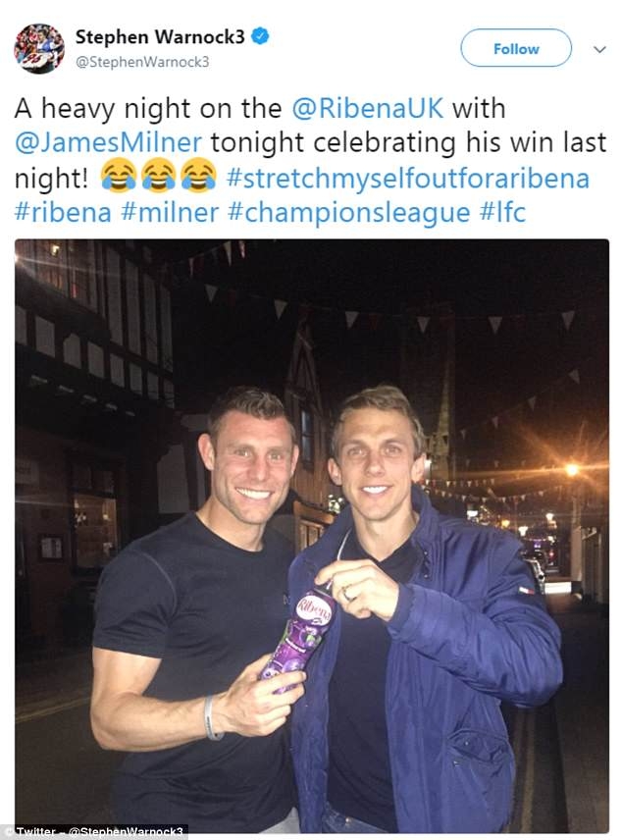Open the #lfc hashtag
The image size is (622, 840).
502,212
